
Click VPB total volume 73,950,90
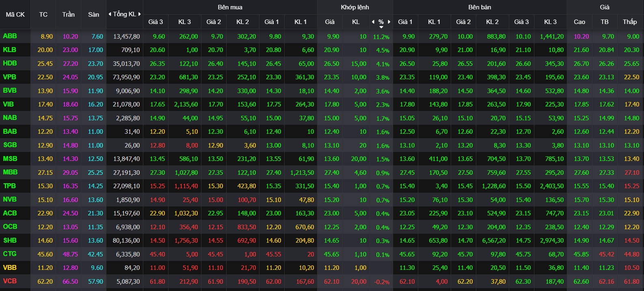tap(126, 77)
